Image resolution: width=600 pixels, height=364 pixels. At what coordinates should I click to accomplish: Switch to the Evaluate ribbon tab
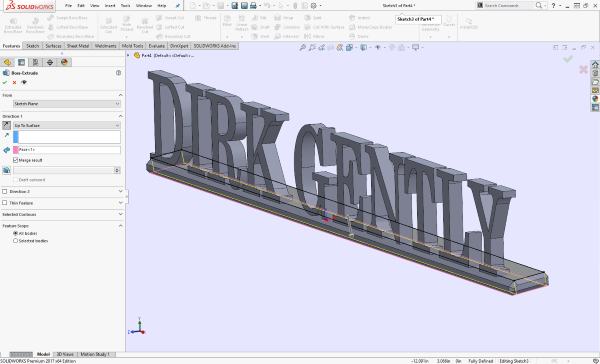click(157, 46)
